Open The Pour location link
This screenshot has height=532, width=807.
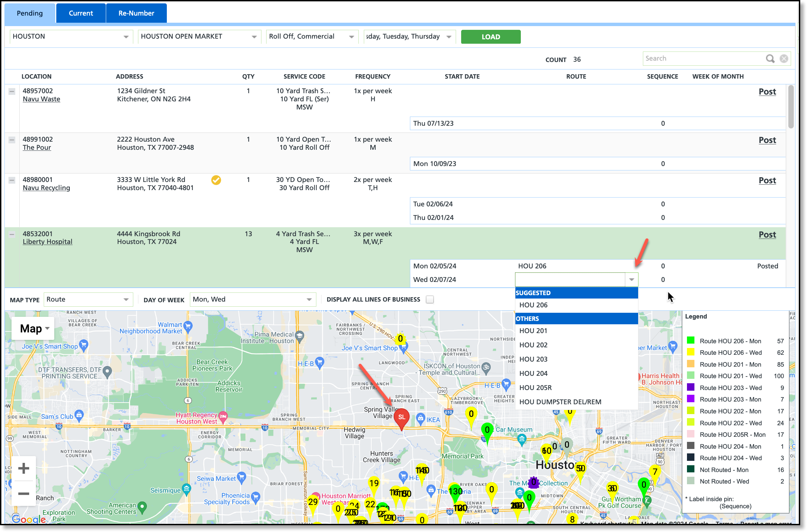click(x=37, y=148)
